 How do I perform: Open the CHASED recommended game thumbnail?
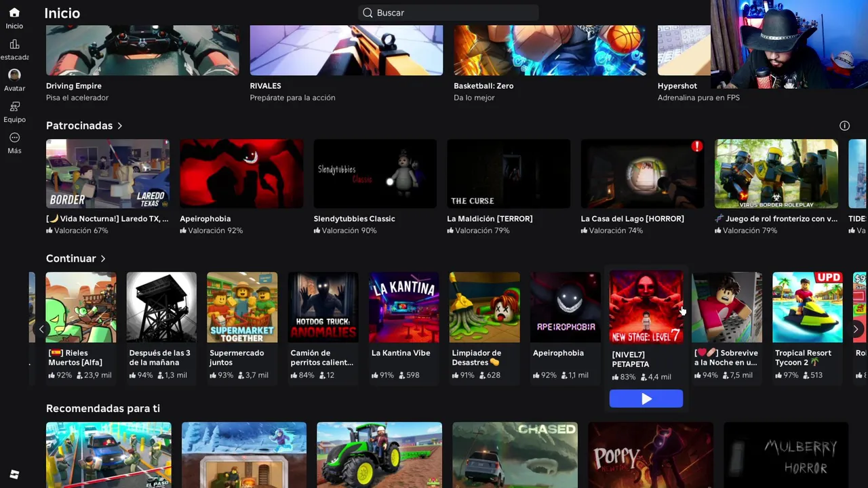pos(515,455)
